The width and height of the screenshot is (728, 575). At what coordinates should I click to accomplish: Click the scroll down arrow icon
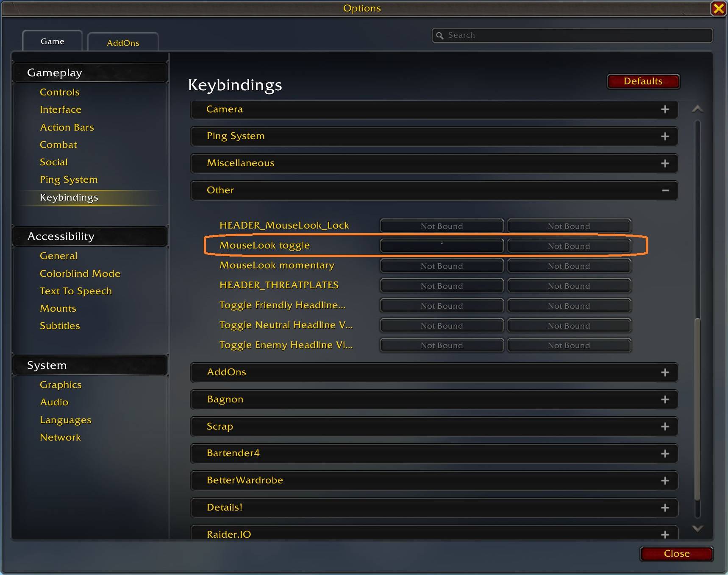(697, 528)
